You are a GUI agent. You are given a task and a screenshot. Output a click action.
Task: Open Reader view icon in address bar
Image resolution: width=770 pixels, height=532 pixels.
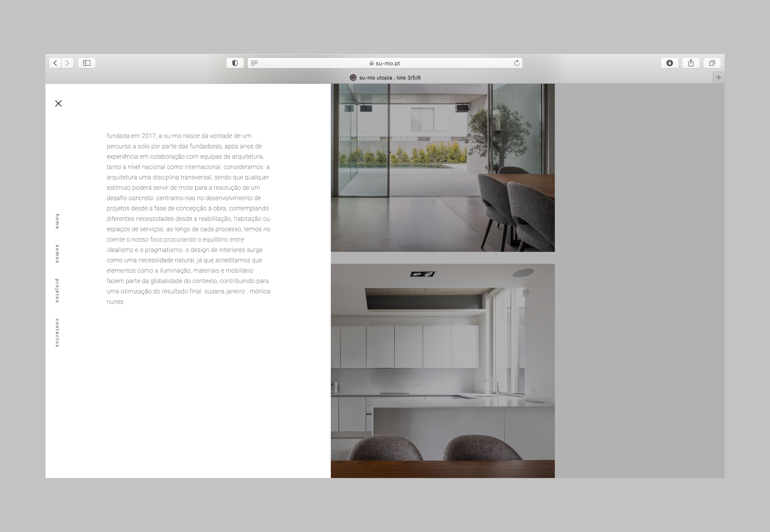254,63
